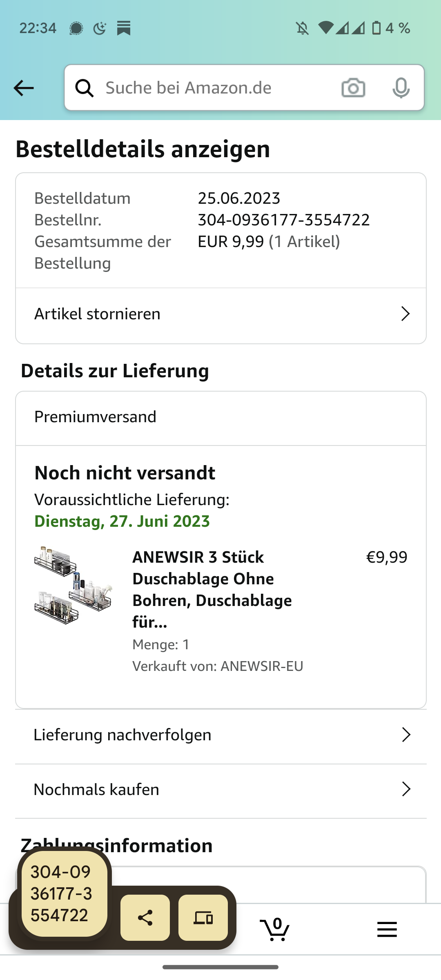Tap the back arrow icon
The image size is (441, 980).
24,88
